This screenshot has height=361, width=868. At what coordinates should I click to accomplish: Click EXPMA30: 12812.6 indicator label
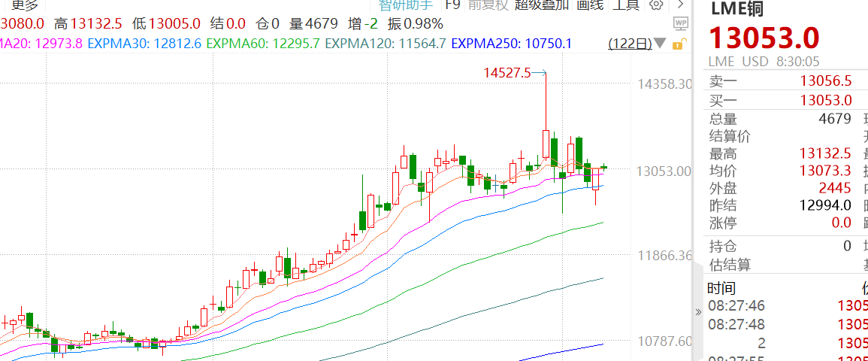(144, 43)
